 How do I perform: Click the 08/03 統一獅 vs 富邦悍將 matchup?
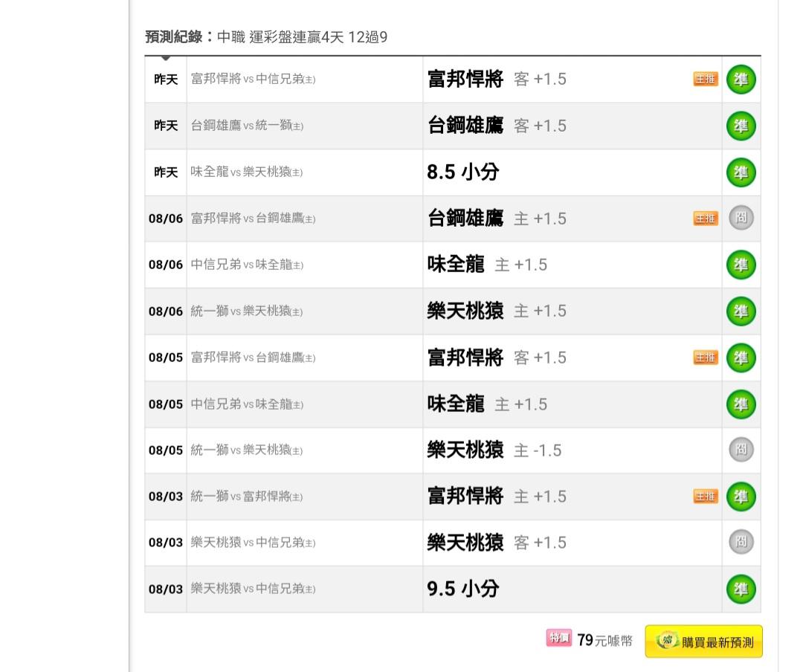pyautogui.click(x=246, y=497)
